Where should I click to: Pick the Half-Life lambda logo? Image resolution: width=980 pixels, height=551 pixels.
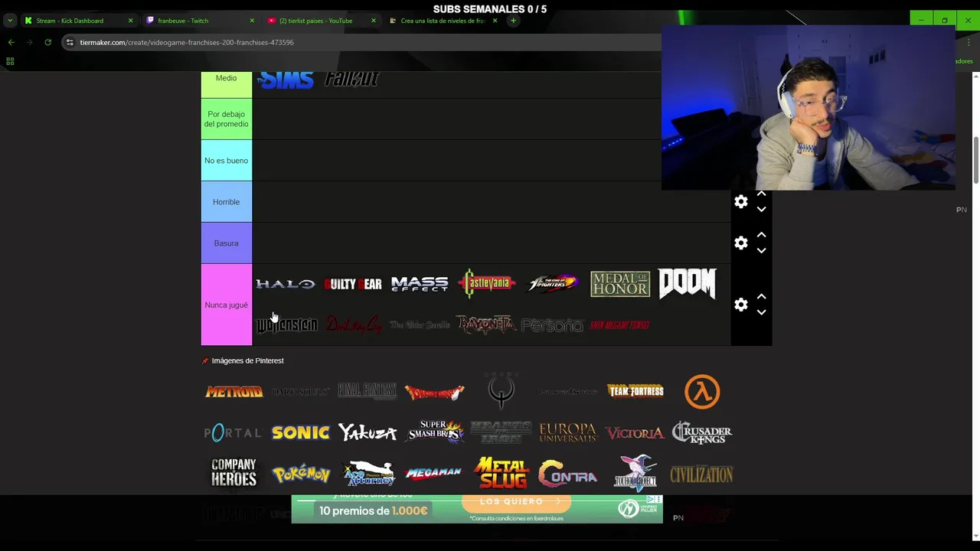(x=701, y=392)
